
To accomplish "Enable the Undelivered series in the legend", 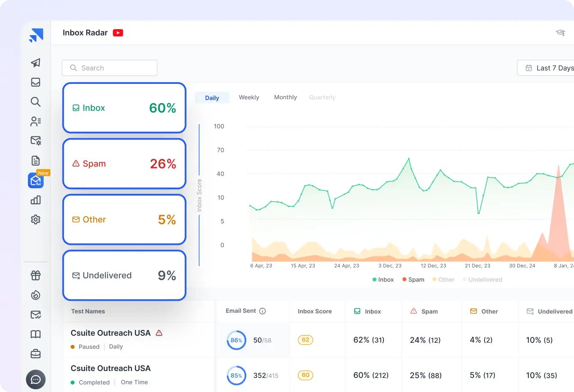I will click(482, 279).
